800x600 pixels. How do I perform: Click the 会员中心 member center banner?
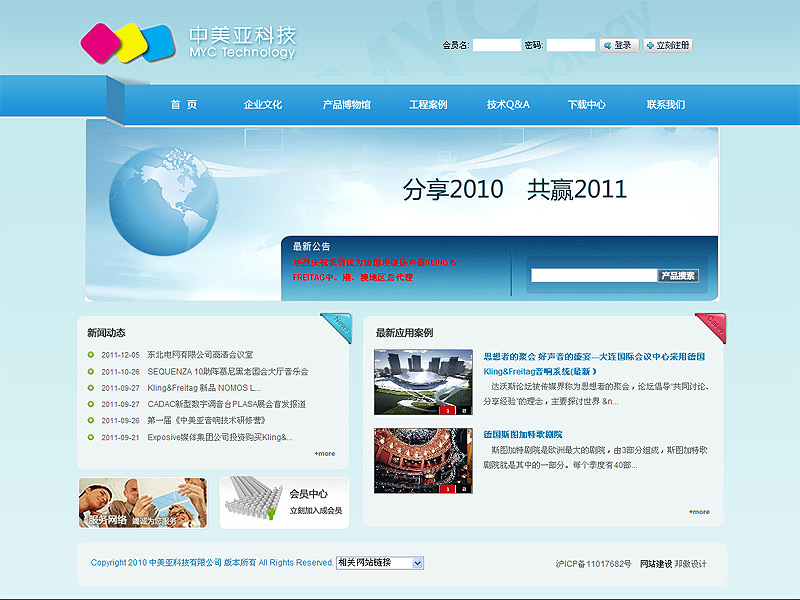pos(284,502)
